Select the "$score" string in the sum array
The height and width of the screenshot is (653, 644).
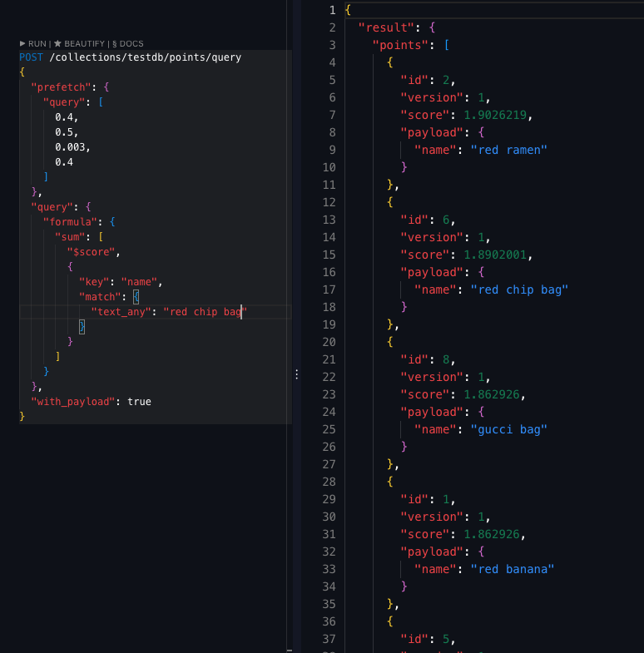(93, 252)
